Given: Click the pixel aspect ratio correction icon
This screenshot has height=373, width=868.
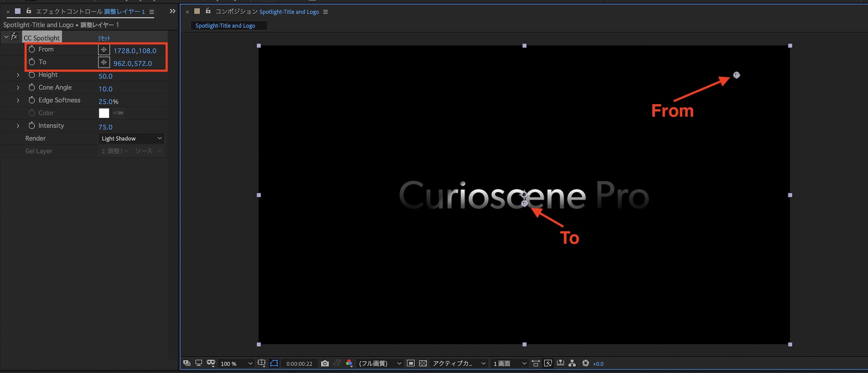Looking at the screenshot, I should point(536,363).
